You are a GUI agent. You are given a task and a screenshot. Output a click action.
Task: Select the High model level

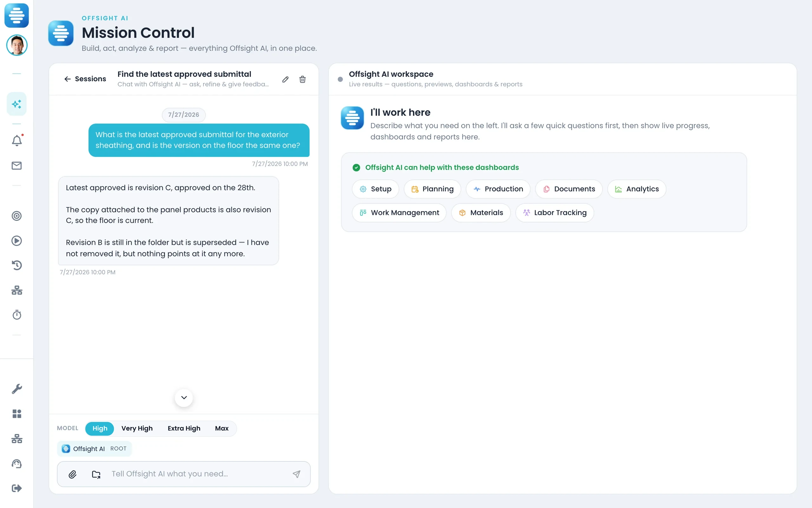tap(100, 428)
